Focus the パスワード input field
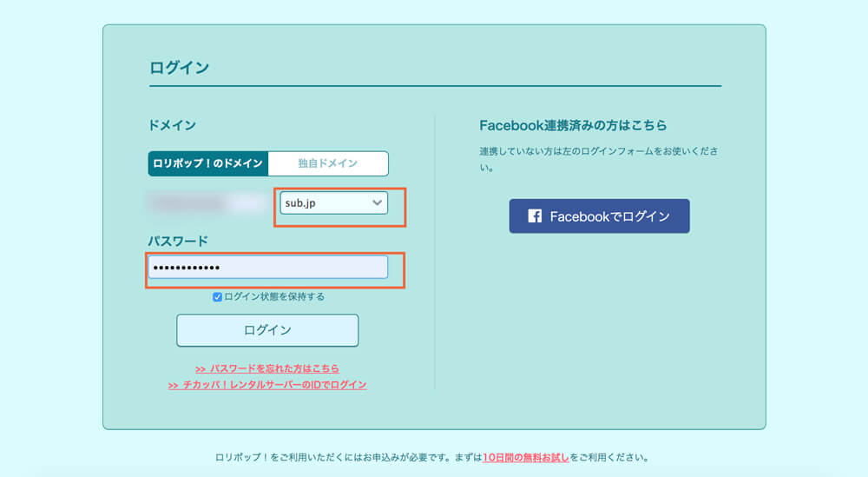The height and width of the screenshot is (477, 868). point(268,268)
